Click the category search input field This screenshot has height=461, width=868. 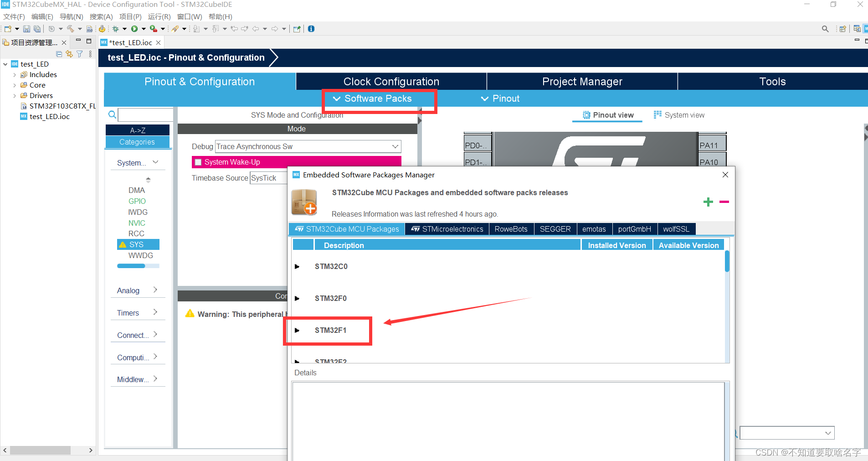146,114
